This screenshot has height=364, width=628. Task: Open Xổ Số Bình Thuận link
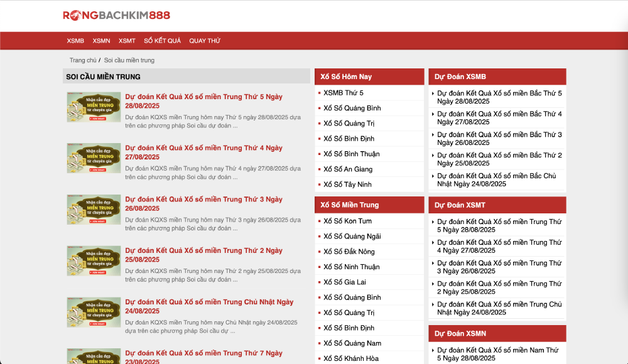(351, 154)
